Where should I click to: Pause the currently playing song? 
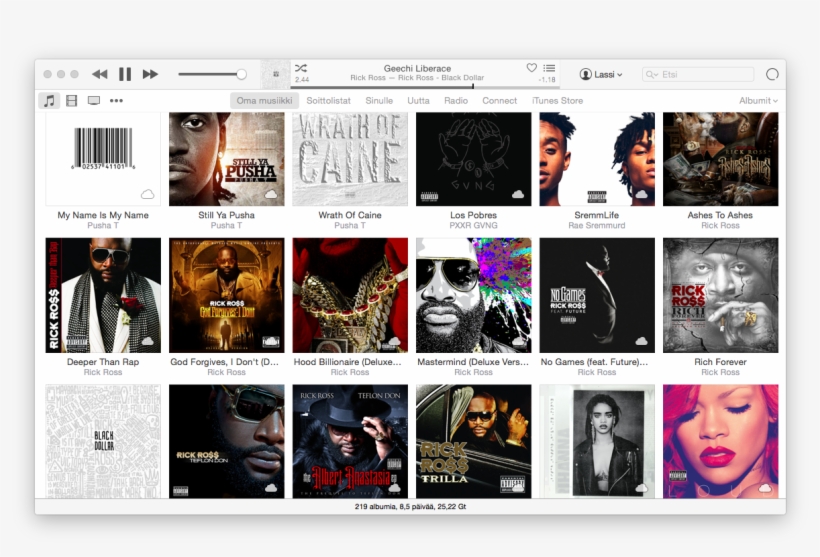[125, 74]
